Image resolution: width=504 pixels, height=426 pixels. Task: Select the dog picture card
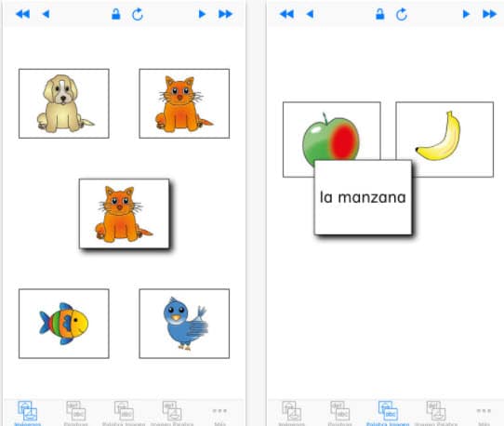click(x=64, y=103)
